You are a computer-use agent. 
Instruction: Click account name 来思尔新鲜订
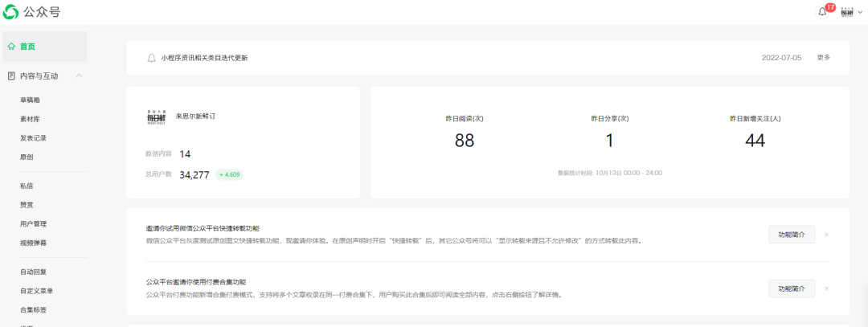(195, 116)
